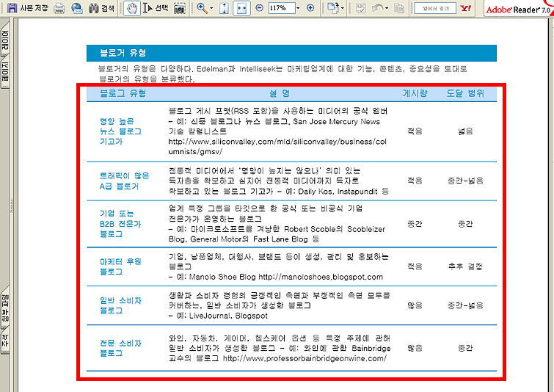This screenshot has width=554, height=392.
Task: Expand the rotate view dropdown arrow
Action: pyautogui.click(x=343, y=8)
